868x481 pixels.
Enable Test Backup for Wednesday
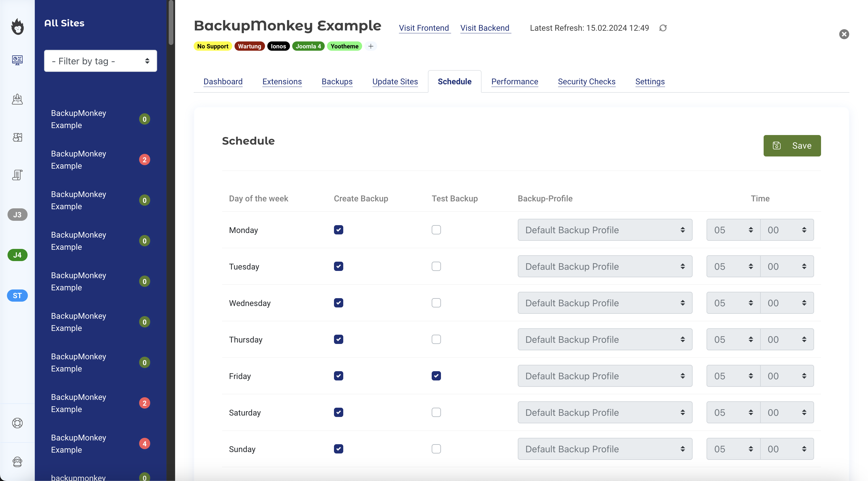pyautogui.click(x=436, y=303)
